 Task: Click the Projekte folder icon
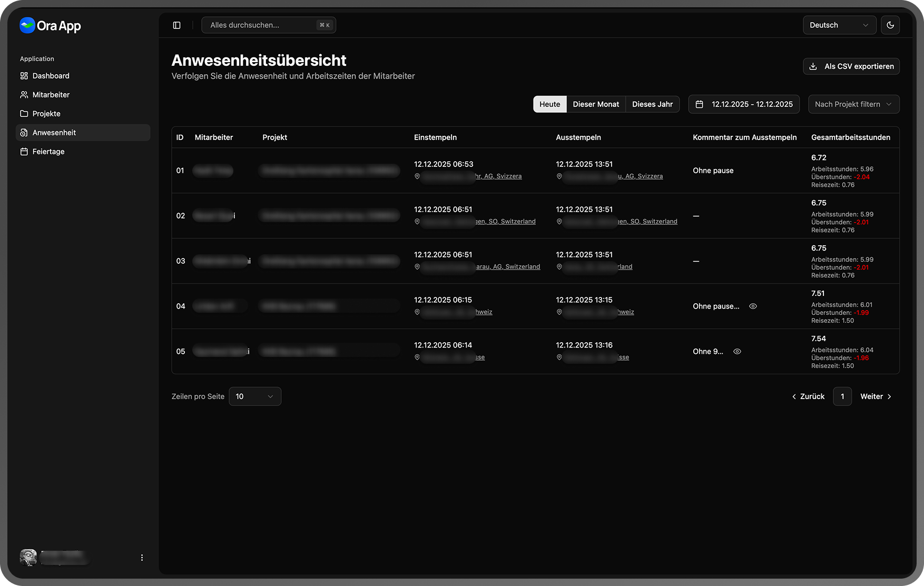pyautogui.click(x=24, y=114)
